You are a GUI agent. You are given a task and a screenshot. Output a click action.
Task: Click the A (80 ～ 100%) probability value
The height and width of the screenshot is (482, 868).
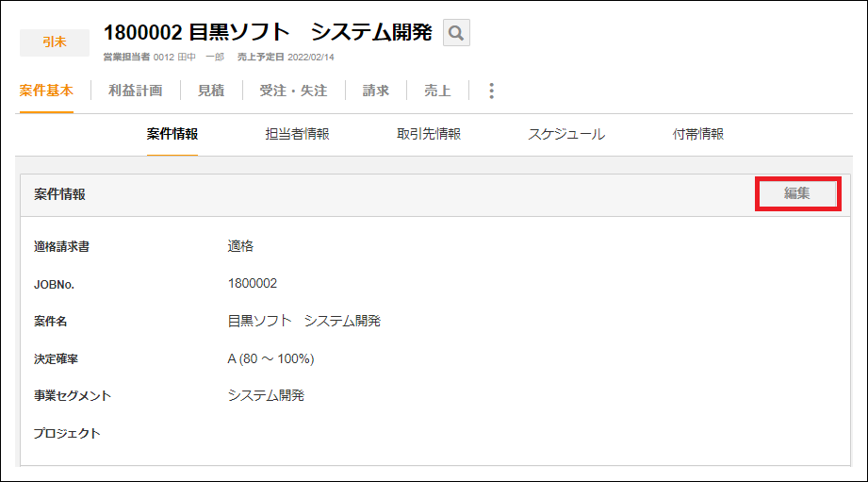pyautogui.click(x=270, y=358)
